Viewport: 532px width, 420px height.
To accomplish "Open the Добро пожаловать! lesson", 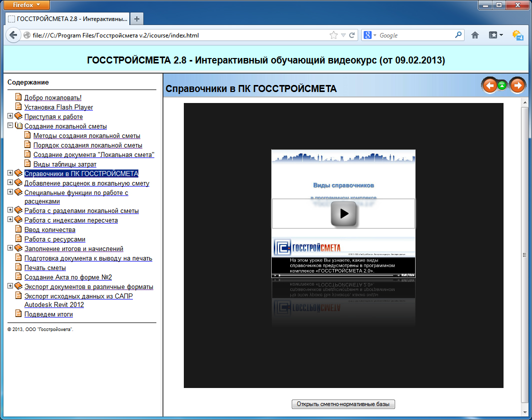I will click(x=53, y=98).
